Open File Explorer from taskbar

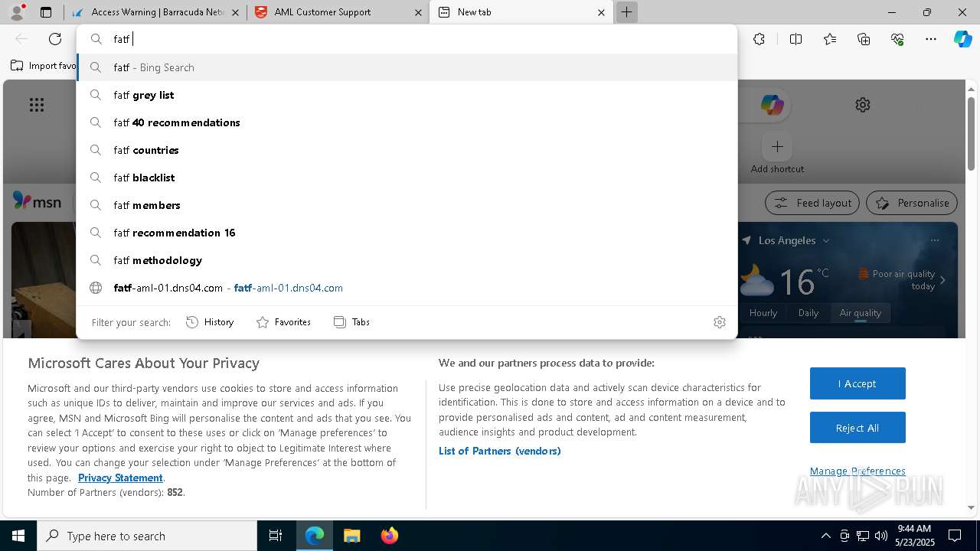coord(351,536)
